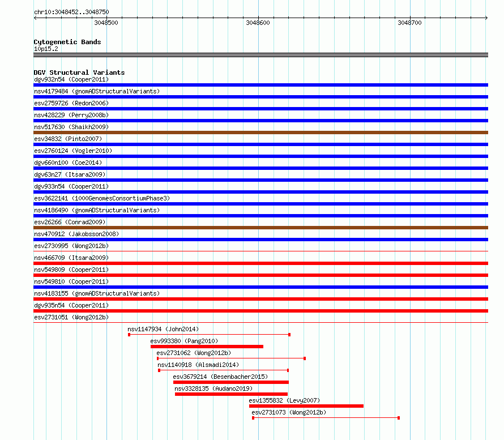Select the dgv933n54 (Cooper2011) label

coord(71,186)
